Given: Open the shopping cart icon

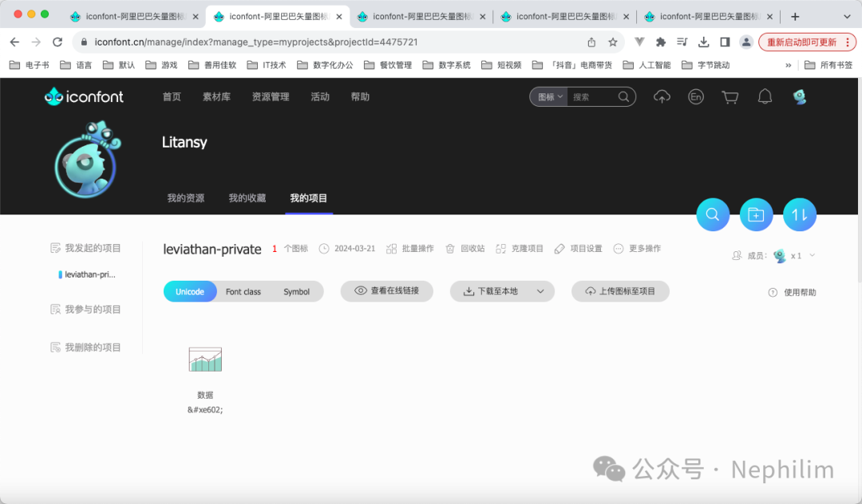Looking at the screenshot, I should point(730,97).
